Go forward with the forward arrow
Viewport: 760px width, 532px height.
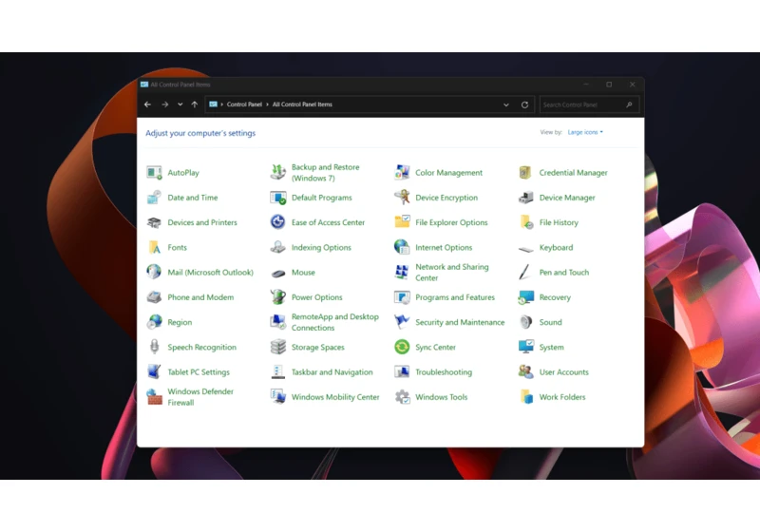coord(164,104)
